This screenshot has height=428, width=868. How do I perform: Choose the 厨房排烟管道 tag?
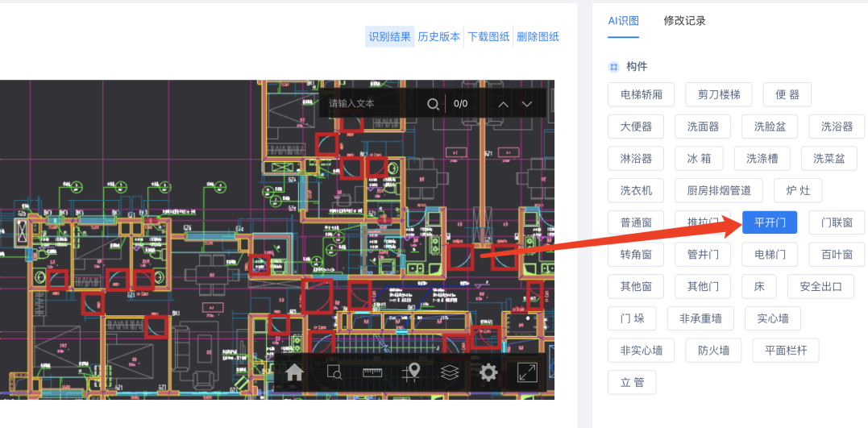[x=719, y=190]
